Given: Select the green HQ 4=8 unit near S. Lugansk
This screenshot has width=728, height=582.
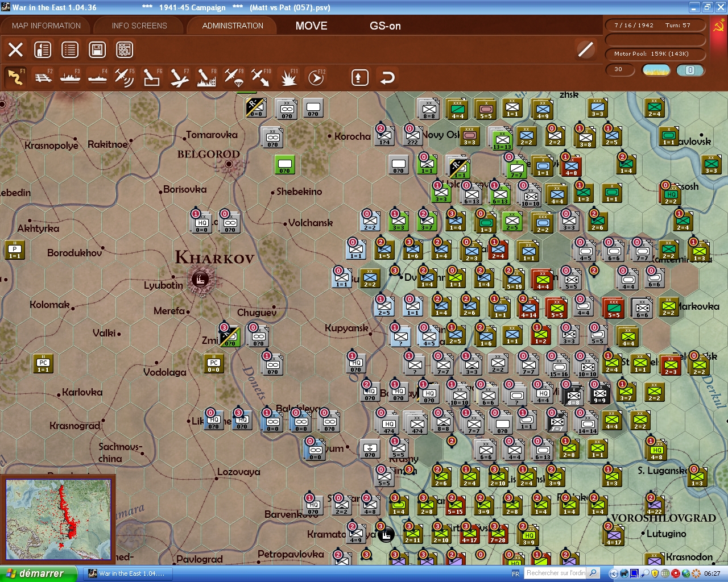Looking at the screenshot, I should [657, 449].
